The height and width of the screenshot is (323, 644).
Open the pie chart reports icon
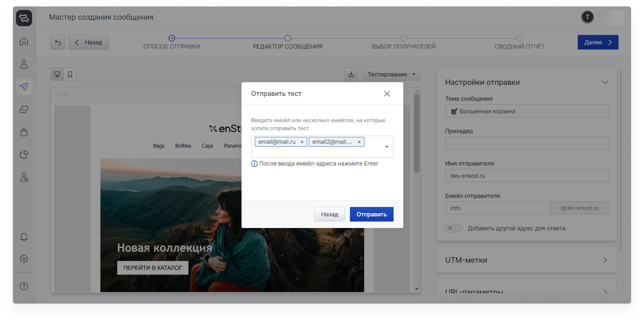pyautogui.click(x=24, y=155)
